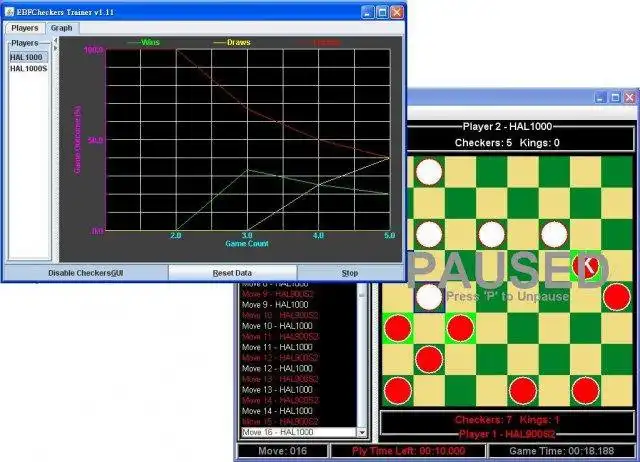Click the Wins legend entry on the graph
The width and height of the screenshot is (640, 462).
[144, 42]
